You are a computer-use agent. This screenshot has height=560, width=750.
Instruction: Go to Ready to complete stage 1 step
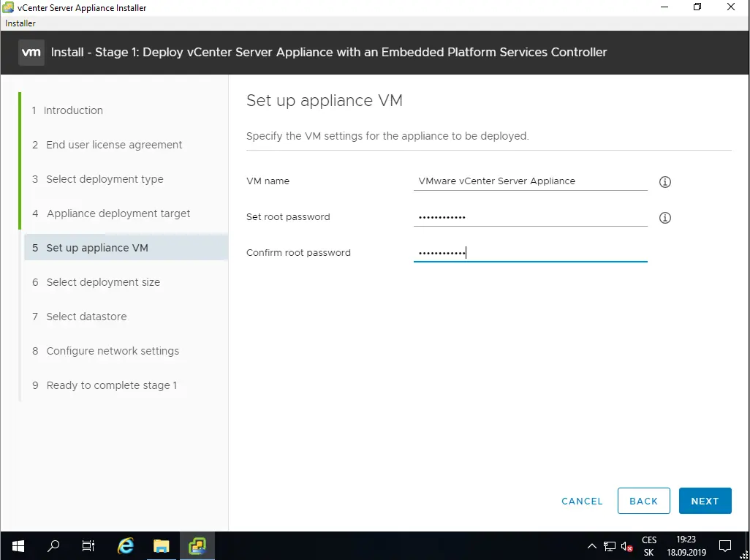coord(105,385)
